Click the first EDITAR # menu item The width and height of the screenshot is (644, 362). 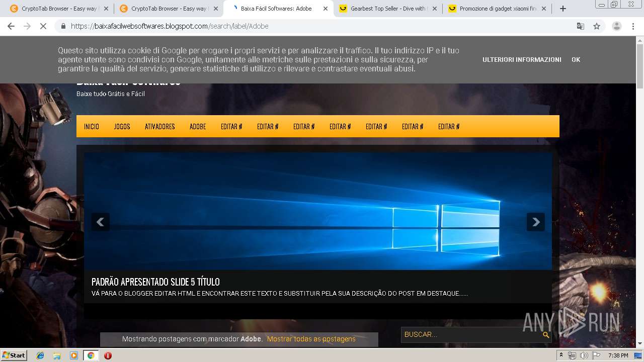click(231, 127)
